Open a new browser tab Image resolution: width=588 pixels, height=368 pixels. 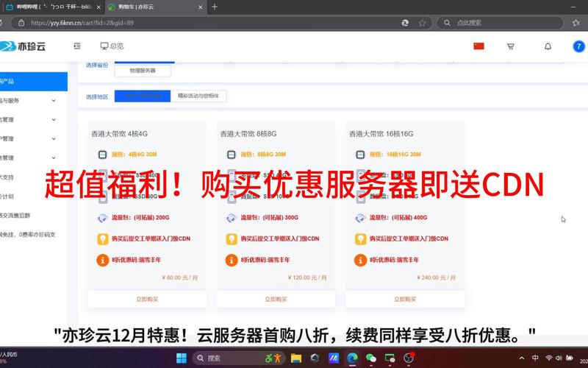click(x=215, y=7)
